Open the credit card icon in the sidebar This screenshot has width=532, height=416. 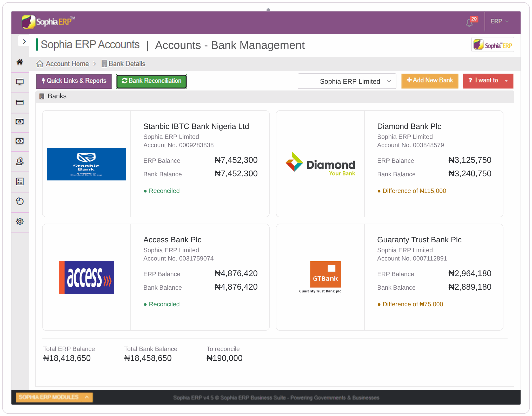[x=20, y=102]
